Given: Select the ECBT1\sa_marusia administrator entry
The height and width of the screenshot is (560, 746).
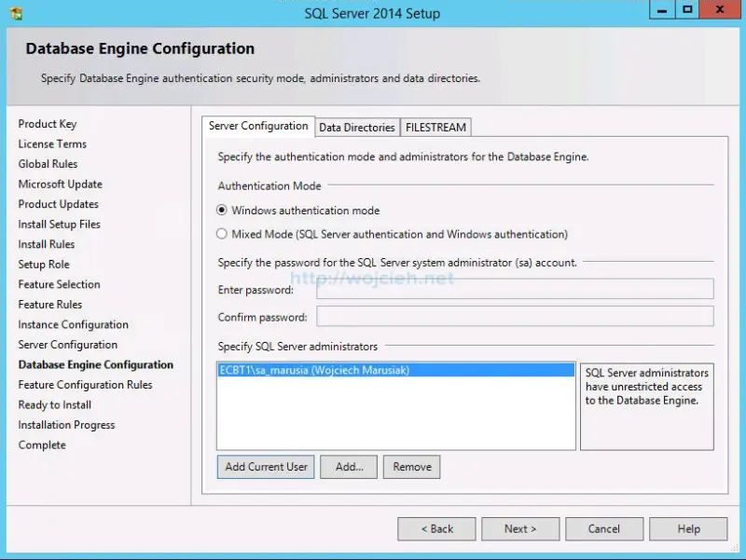Looking at the screenshot, I should point(395,370).
